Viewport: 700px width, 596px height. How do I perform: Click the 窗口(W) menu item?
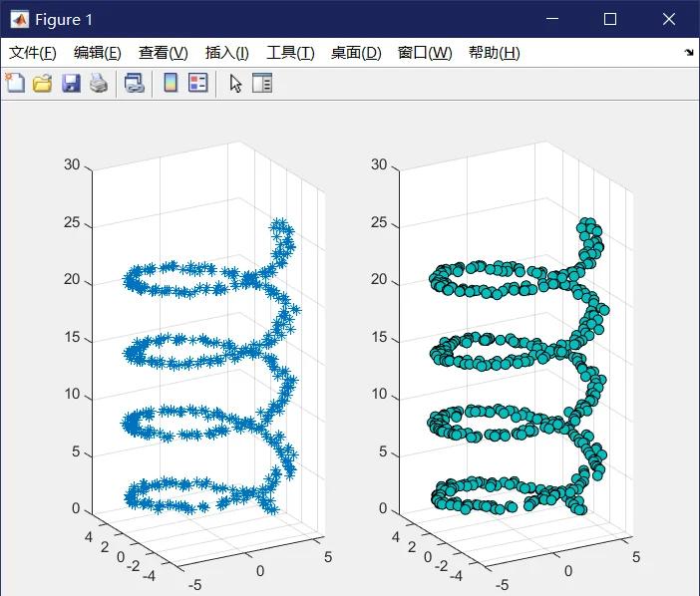click(424, 53)
